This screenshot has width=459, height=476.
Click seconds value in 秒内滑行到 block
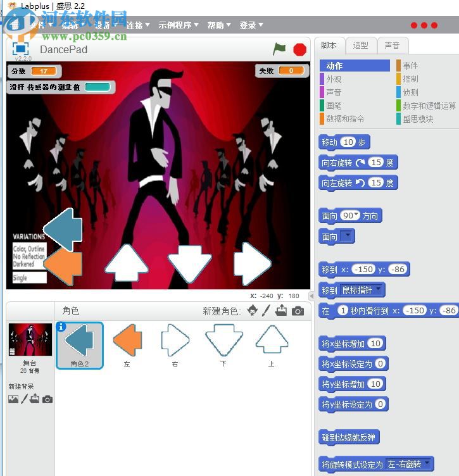(343, 311)
